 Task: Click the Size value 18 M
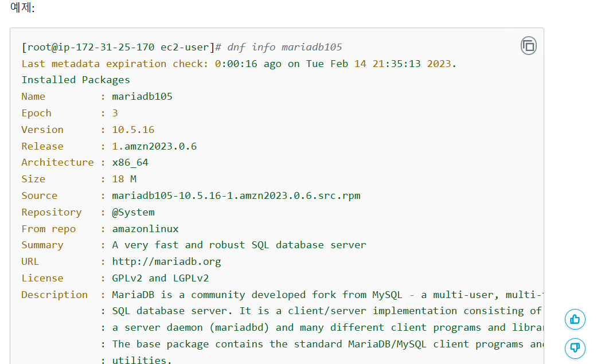[x=124, y=179]
